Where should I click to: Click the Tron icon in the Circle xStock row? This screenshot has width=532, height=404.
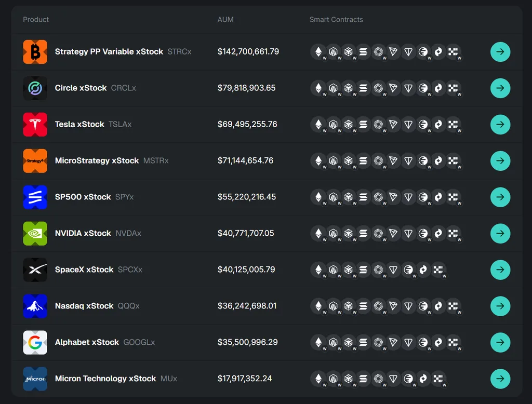[393, 88]
